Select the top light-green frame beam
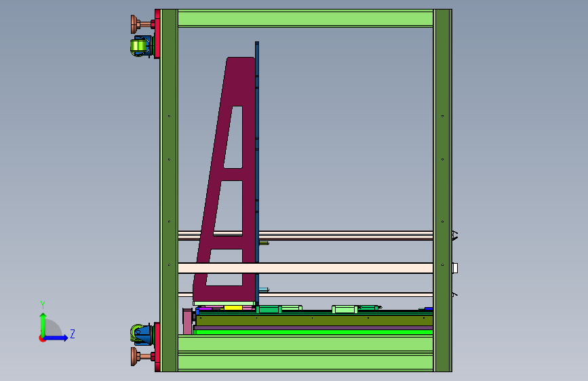 point(305,18)
